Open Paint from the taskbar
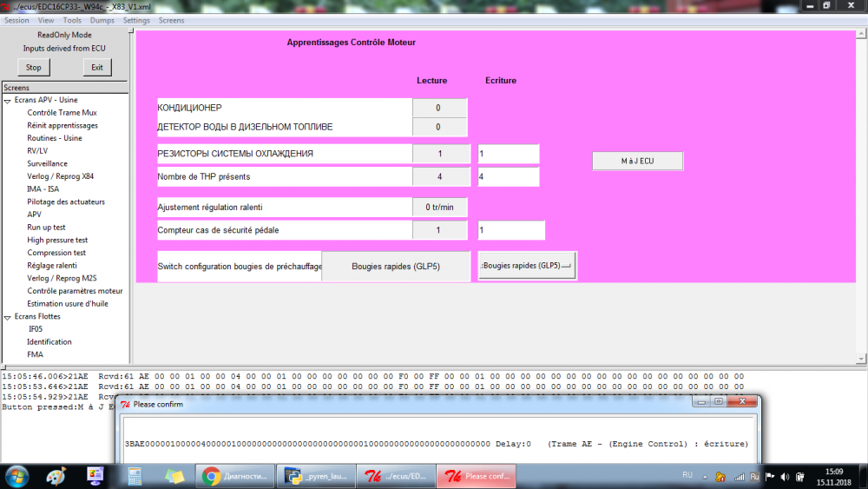The width and height of the screenshot is (868, 489). [x=56, y=476]
